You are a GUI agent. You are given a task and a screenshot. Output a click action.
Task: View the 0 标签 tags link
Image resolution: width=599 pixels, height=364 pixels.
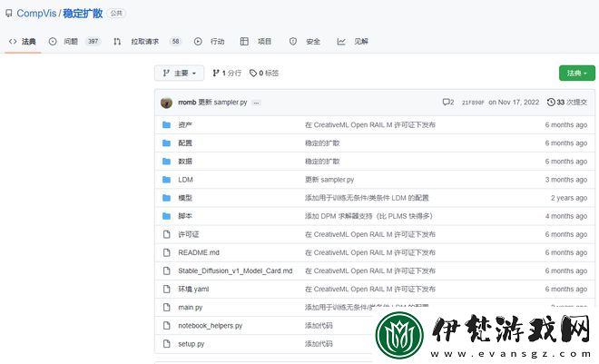click(x=264, y=73)
